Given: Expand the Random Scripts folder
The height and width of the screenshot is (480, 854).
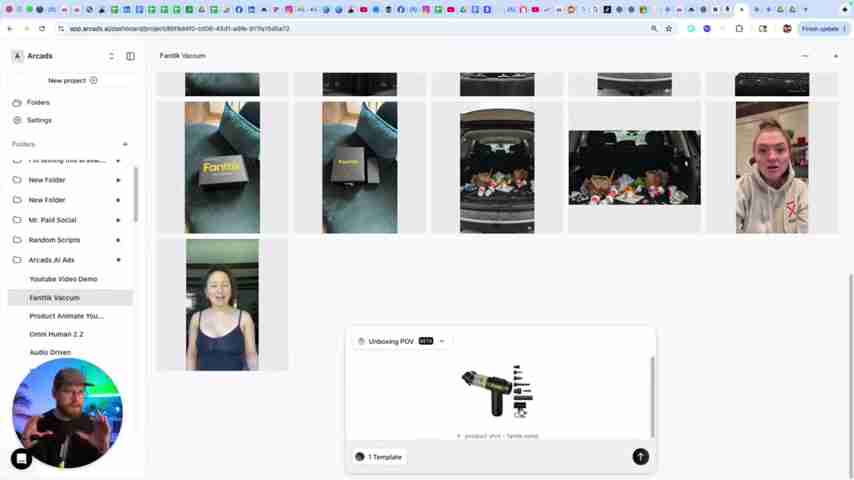Looking at the screenshot, I should click(x=118, y=240).
